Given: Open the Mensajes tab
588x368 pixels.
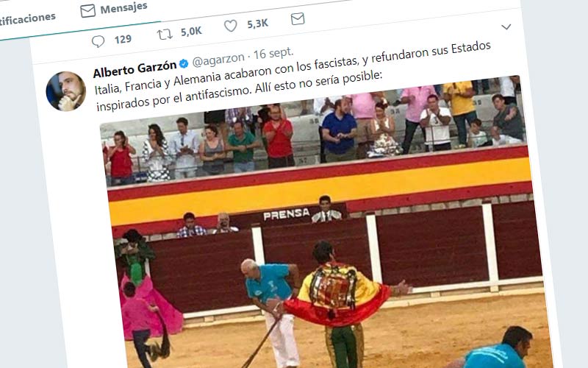Looking at the screenshot, I should tap(114, 9).
